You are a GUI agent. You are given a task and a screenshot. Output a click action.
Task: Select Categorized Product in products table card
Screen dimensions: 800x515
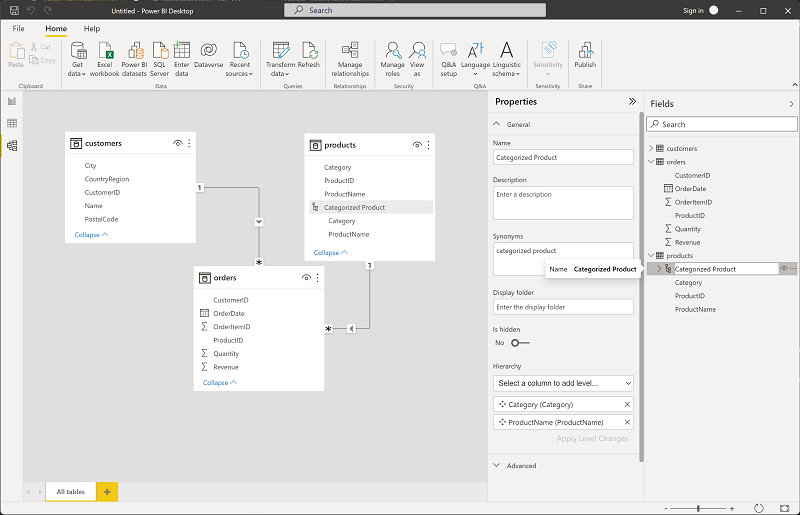[371, 207]
